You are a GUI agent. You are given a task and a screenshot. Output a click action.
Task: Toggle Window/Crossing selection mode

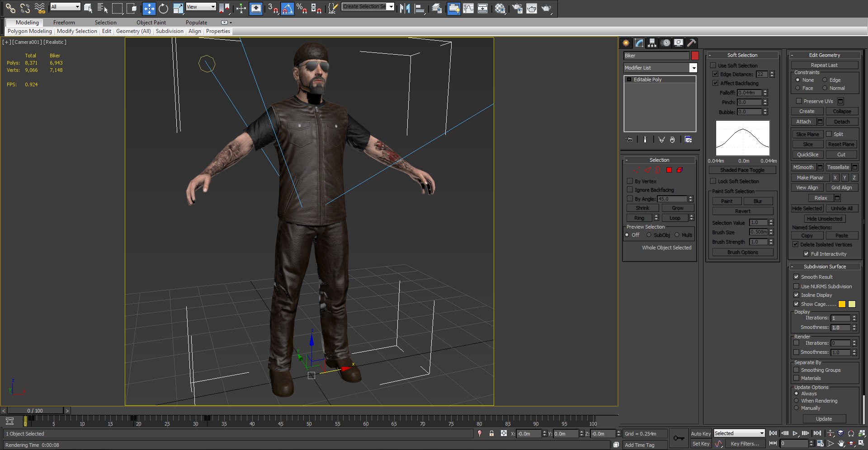coord(132,8)
